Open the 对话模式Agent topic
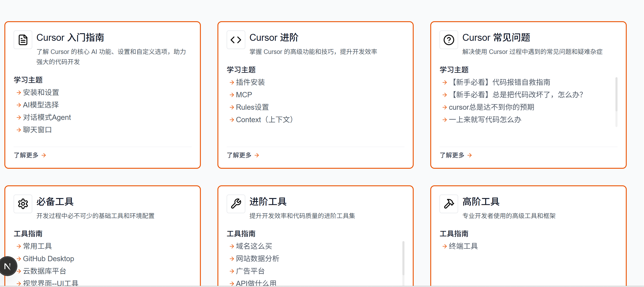This screenshot has height=287, width=644. point(47,117)
